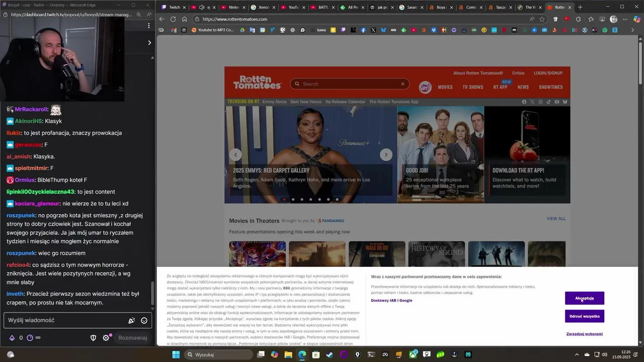Go to previous carousel slide
The image size is (644, 362).
(235, 155)
